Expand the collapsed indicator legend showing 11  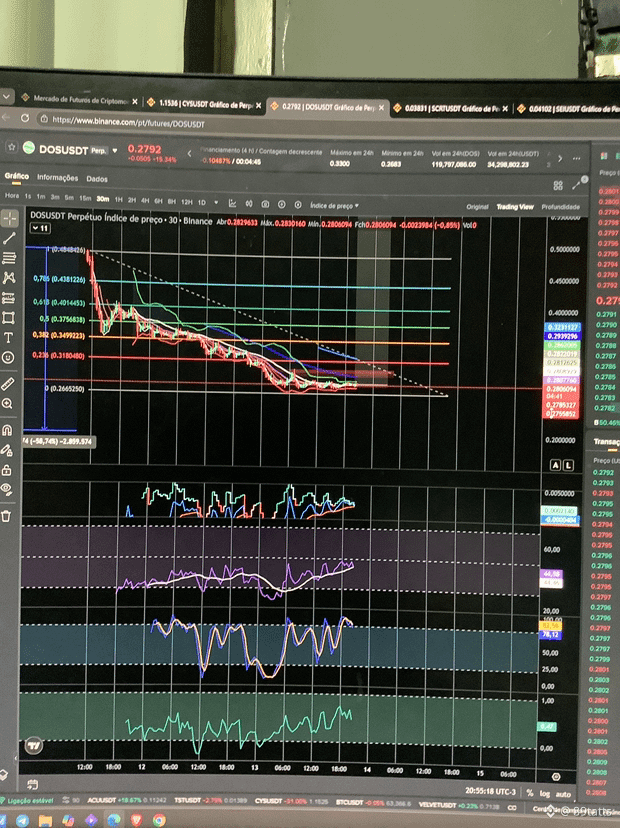point(40,228)
